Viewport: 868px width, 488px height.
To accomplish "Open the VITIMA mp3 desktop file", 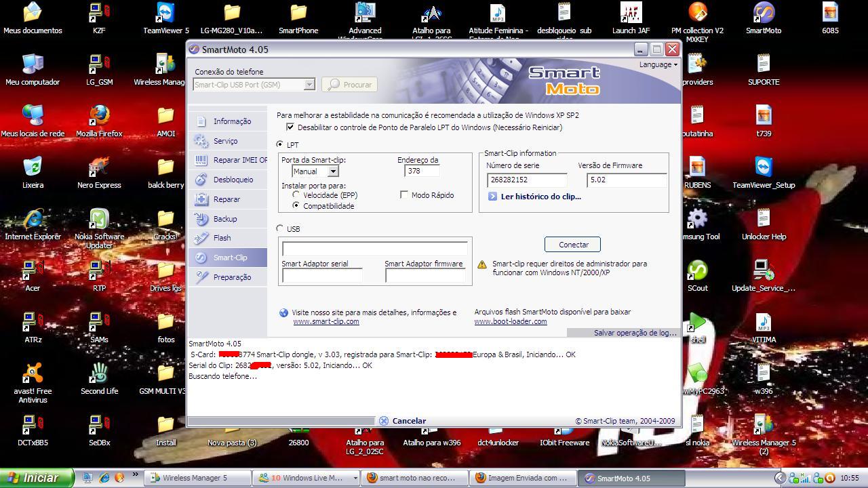I will point(764,327).
